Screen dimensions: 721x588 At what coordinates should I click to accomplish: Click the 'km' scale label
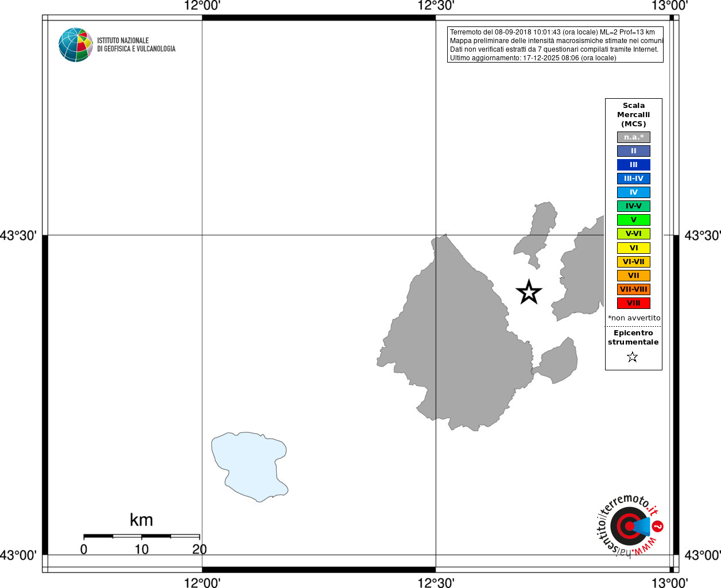(x=141, y=520)
